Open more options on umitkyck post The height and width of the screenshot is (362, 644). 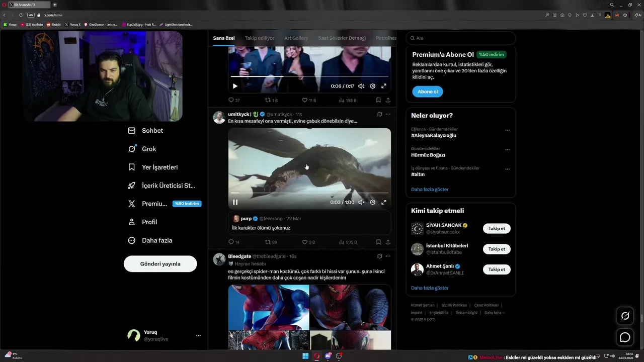388,114
